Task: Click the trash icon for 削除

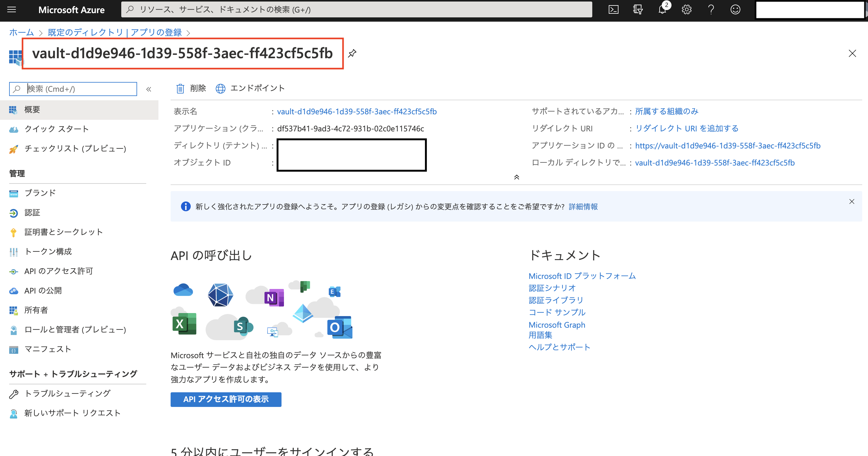Action: coord(180,88)
